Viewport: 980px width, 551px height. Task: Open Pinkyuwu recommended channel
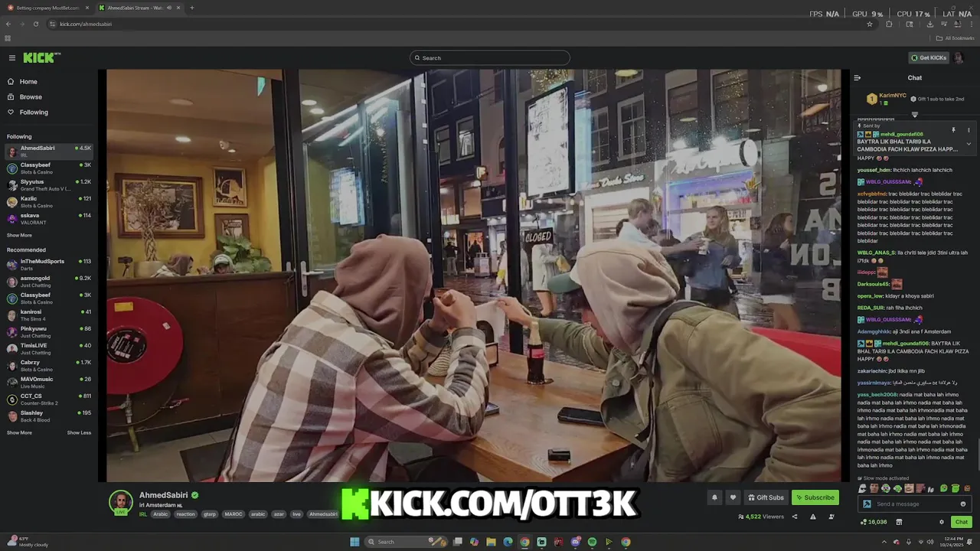(x=49, y=331)
